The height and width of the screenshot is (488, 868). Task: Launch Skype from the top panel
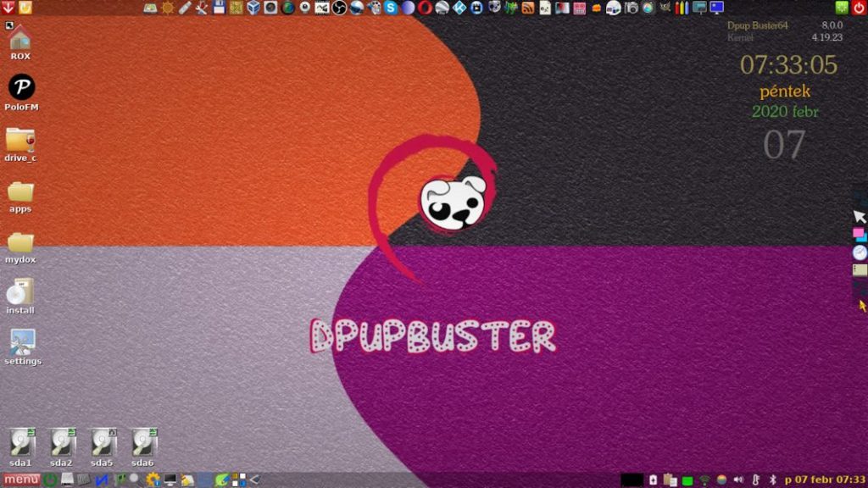click(391, 8)
